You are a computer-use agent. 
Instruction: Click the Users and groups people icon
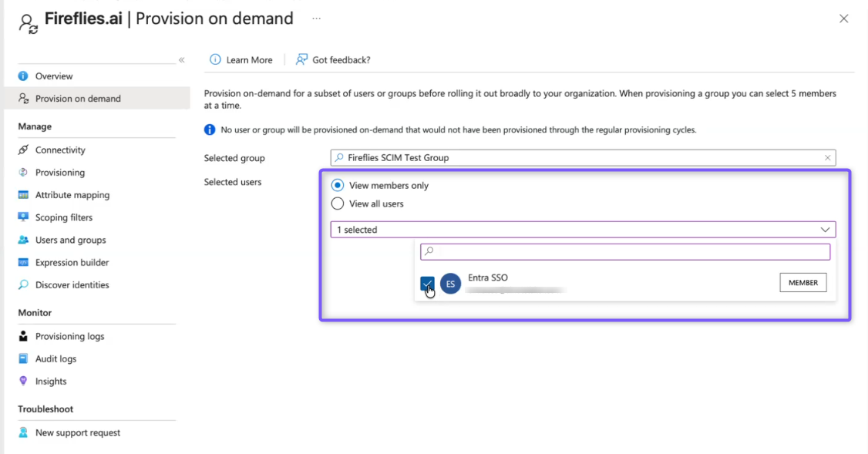pos(22,240)
